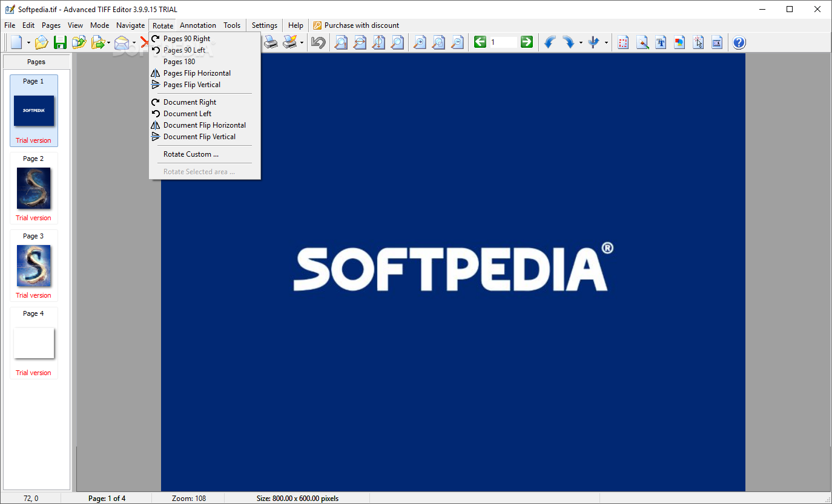Go to the previous page with the green left arrow

pos(480,42)
